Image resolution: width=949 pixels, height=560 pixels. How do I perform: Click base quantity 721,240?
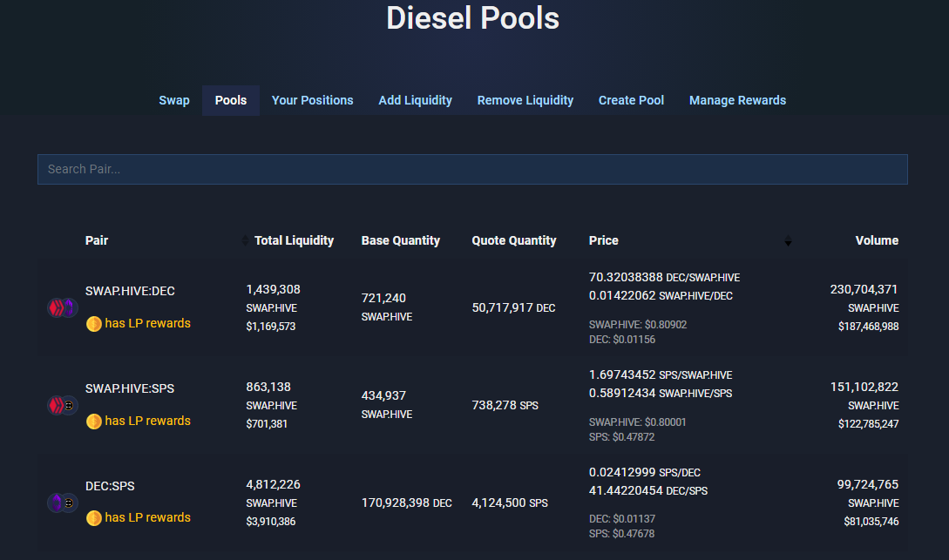[383, 298]
